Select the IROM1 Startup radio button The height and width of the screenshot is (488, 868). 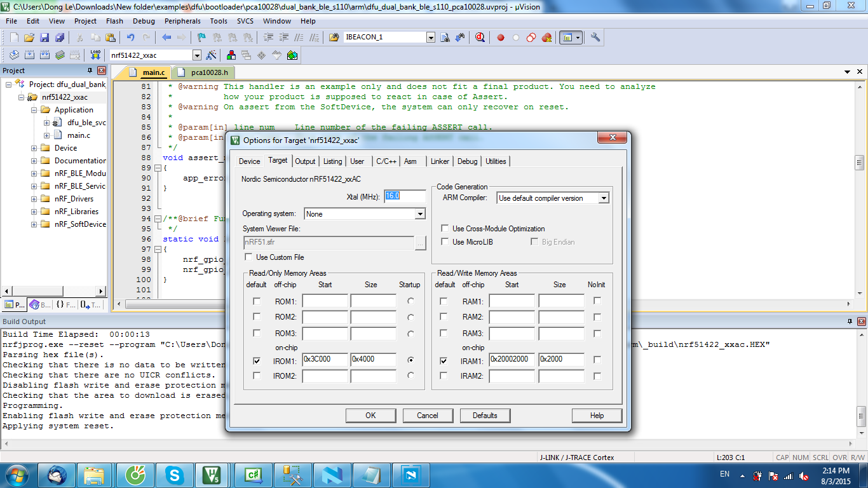click(411, 360)
